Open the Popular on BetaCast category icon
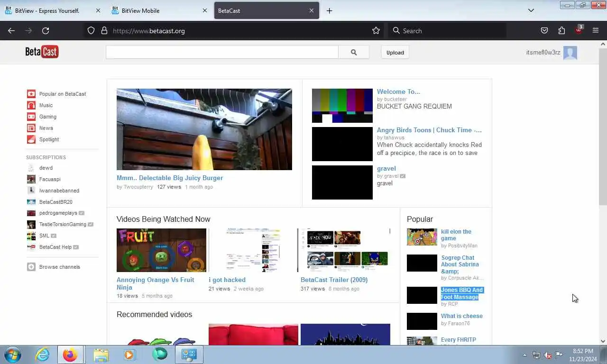This screenshot has height=364, width=607. [31, 94]
